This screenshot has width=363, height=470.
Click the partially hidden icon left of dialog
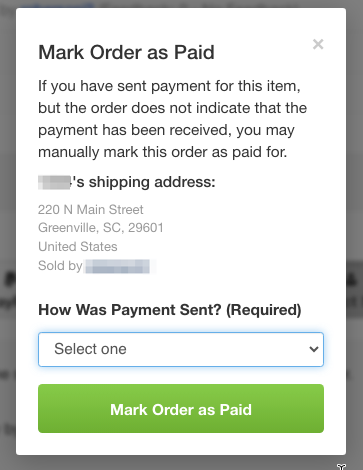(x=10, y=280)
